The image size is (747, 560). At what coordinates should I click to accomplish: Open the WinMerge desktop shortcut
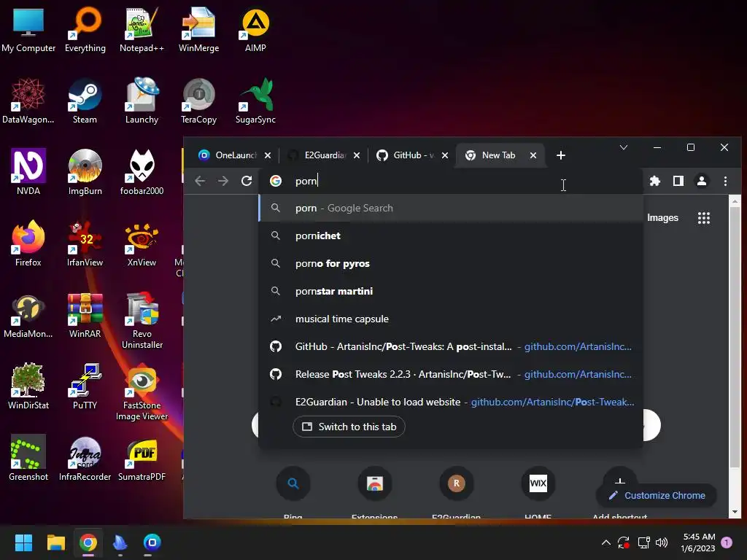click(198, 28)
